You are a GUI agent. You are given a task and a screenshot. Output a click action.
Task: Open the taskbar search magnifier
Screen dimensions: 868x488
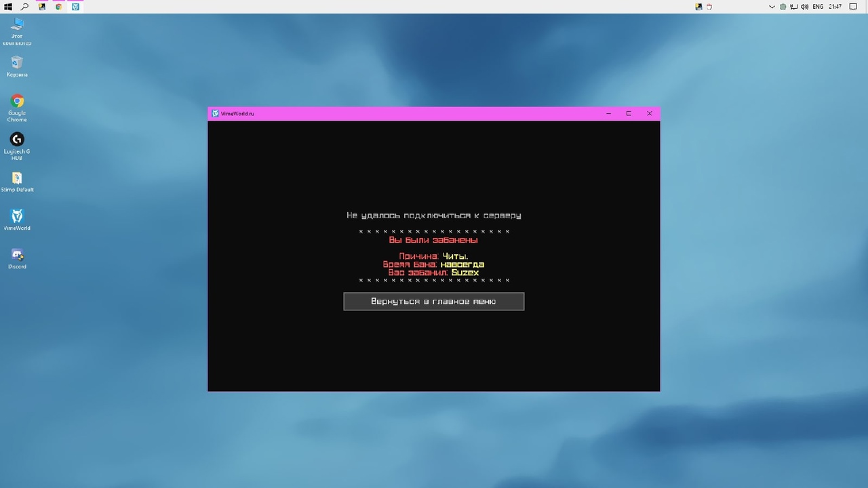point(25,7)
